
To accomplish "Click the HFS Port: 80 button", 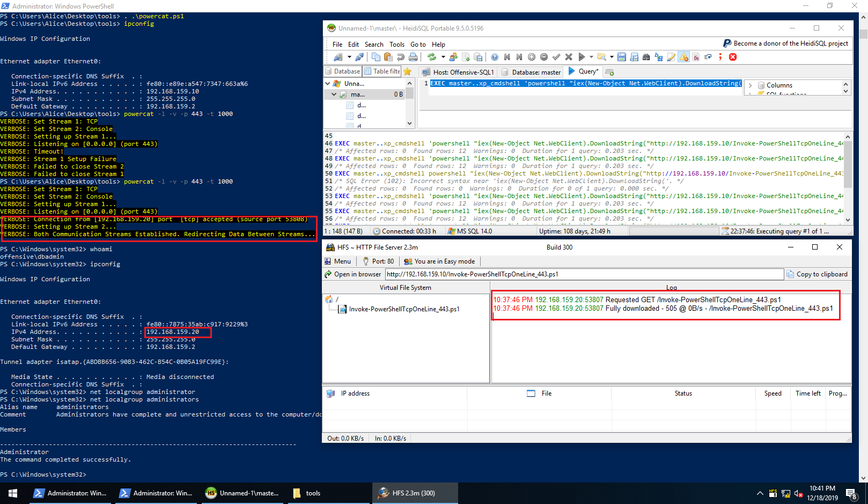I will click(x=378, y=261).
